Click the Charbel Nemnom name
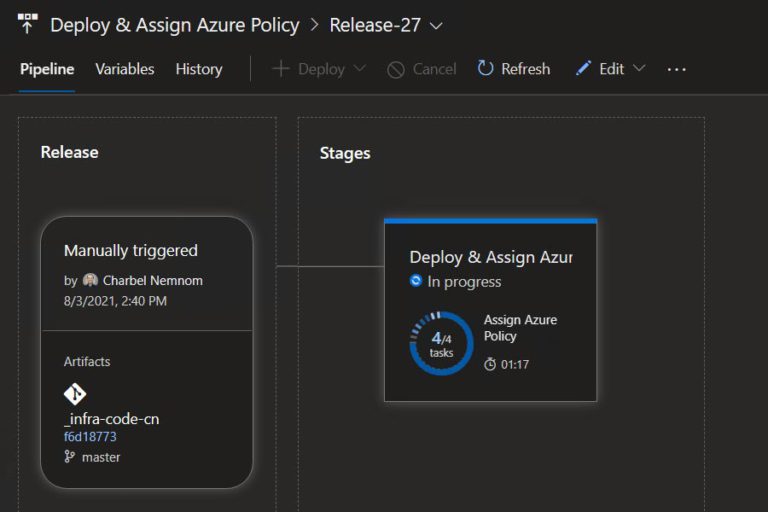This screenshot has height=512, width=768. (x=153, y=280)
